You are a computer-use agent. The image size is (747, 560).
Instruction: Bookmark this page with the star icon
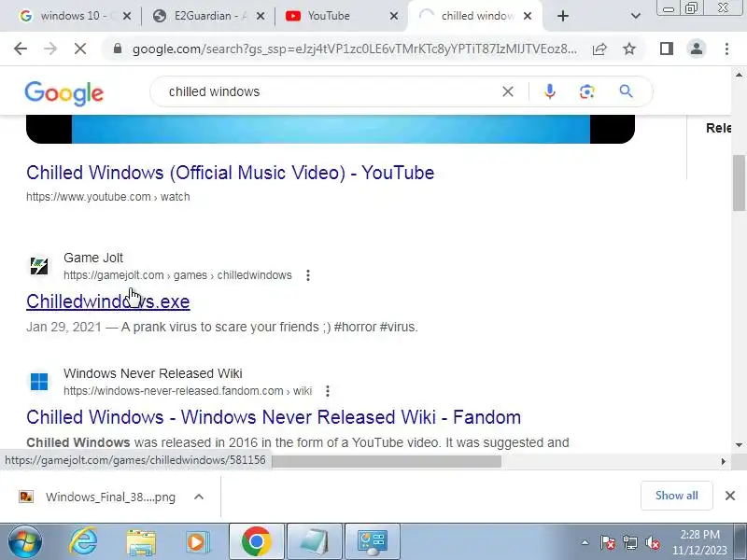click(629, 49)
